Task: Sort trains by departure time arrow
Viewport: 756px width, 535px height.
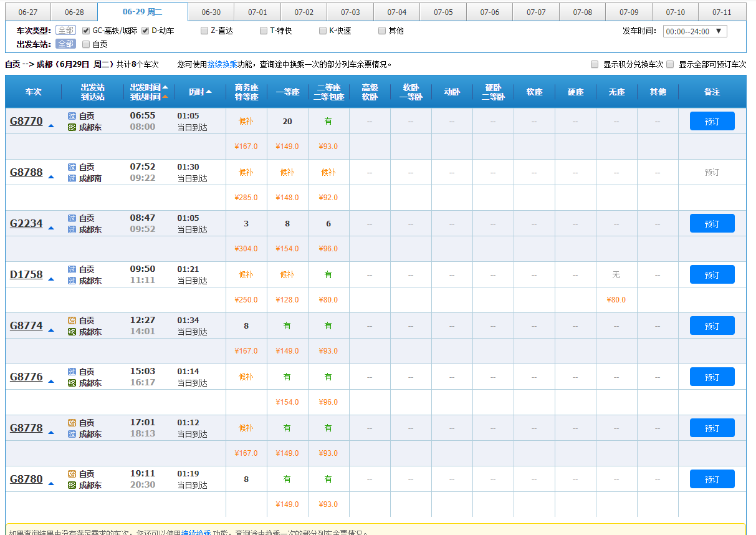Action: (x=165, y=87)
